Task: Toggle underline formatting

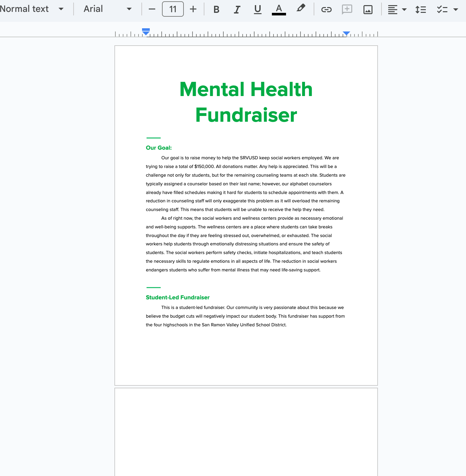Action: pos(257,9)
